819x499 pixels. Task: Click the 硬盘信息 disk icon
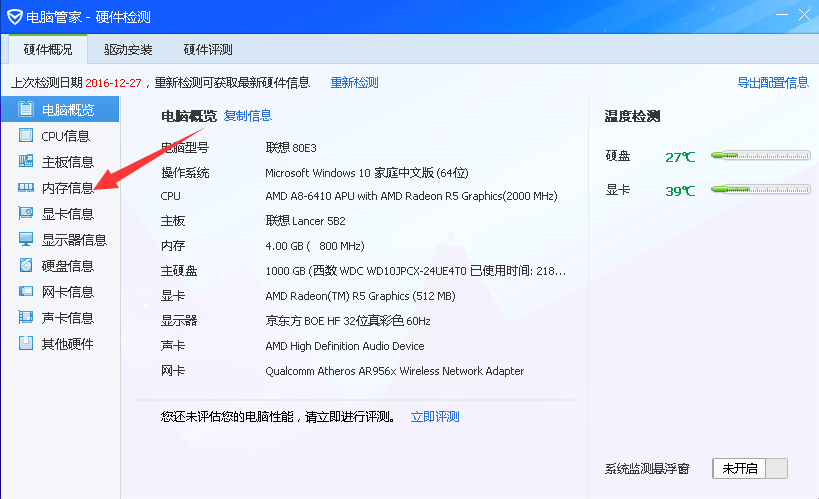click(26, 265)
